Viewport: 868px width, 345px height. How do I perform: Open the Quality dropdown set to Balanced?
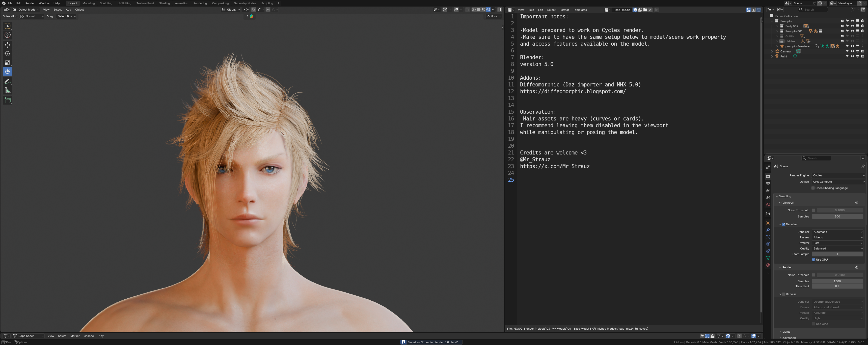tap(838, 249)
